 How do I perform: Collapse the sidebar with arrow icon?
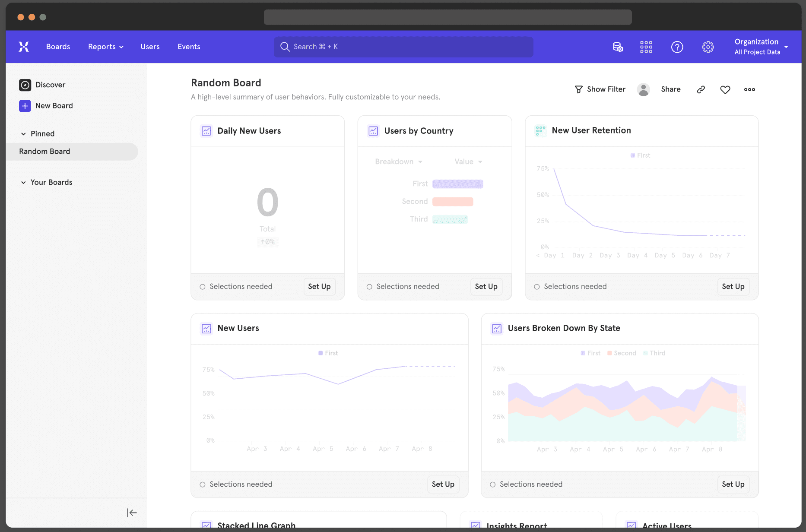pos(132,513)
